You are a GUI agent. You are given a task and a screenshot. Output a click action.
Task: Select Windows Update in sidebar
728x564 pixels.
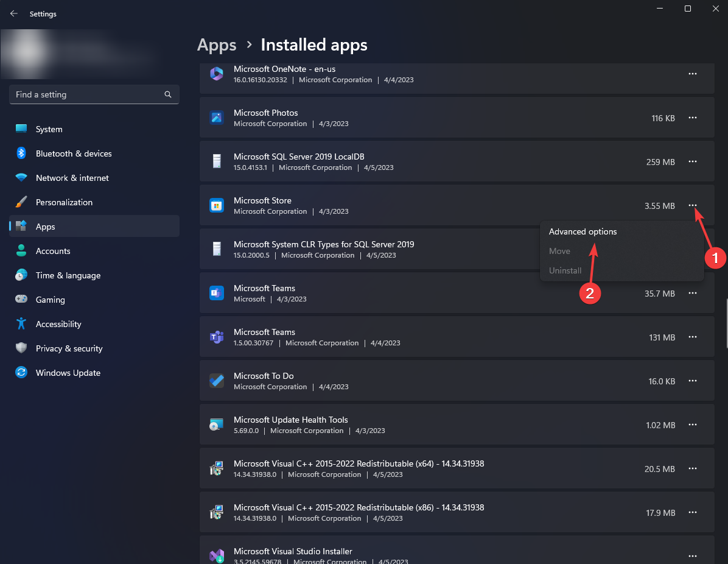click(x=68, y=373)
